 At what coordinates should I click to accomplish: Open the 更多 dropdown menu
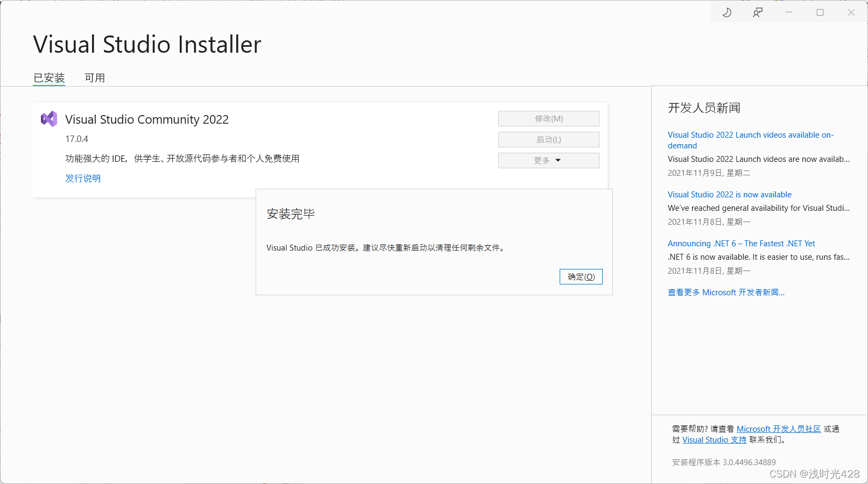[548, 160]
